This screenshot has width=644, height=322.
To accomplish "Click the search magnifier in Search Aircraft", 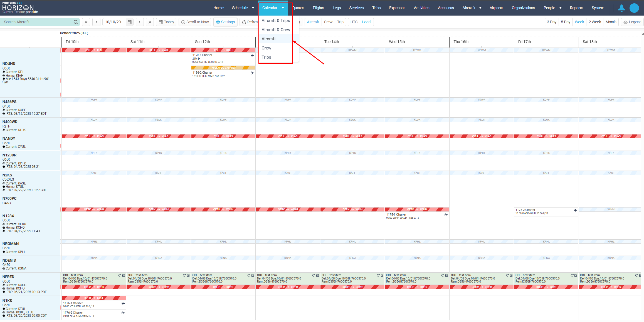I will (x=76, y=22).
